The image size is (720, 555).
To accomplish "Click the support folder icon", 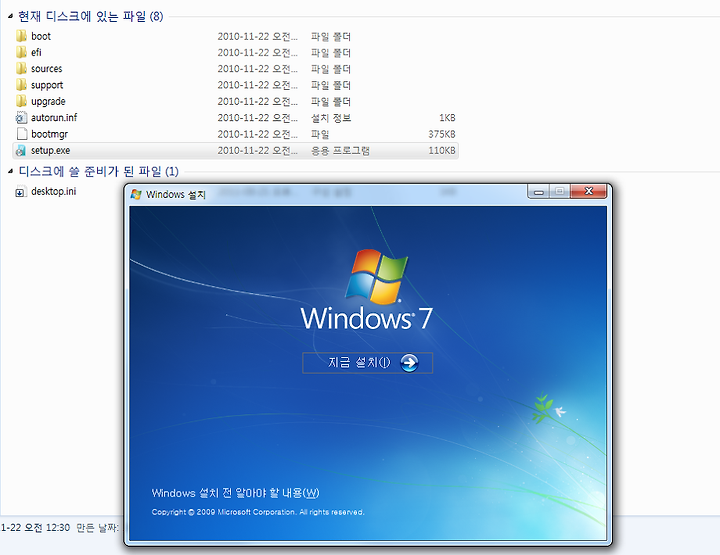I will pyautogui.click(x=21, y=85).
